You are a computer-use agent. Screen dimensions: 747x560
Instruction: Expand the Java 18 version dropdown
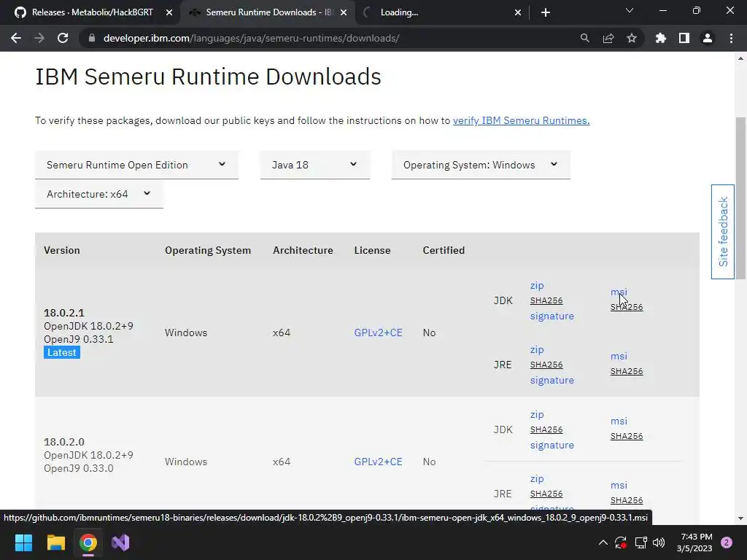(315, 165)
